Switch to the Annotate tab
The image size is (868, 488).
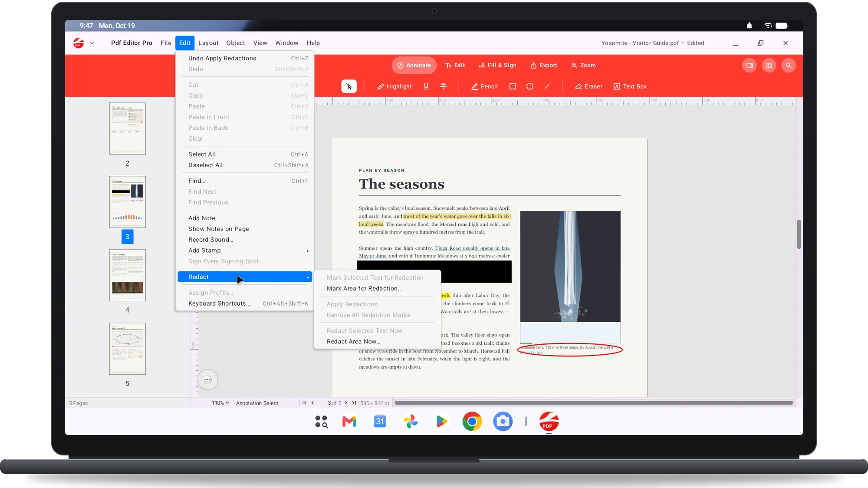coord(414,66)
